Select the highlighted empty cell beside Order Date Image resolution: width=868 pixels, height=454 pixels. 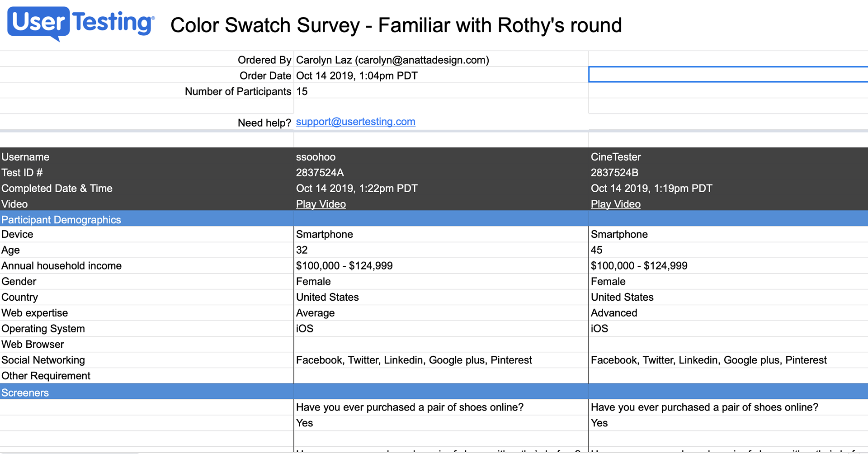point(728,75)
